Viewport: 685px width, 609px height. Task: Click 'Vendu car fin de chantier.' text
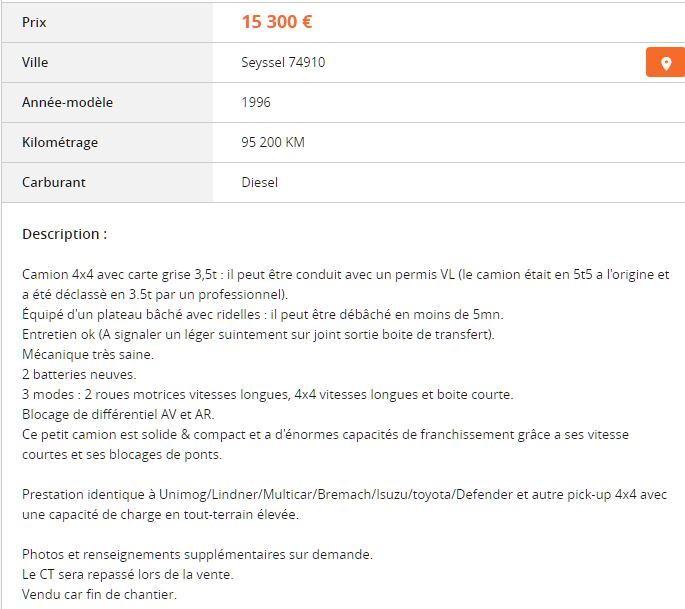[99, 594]
